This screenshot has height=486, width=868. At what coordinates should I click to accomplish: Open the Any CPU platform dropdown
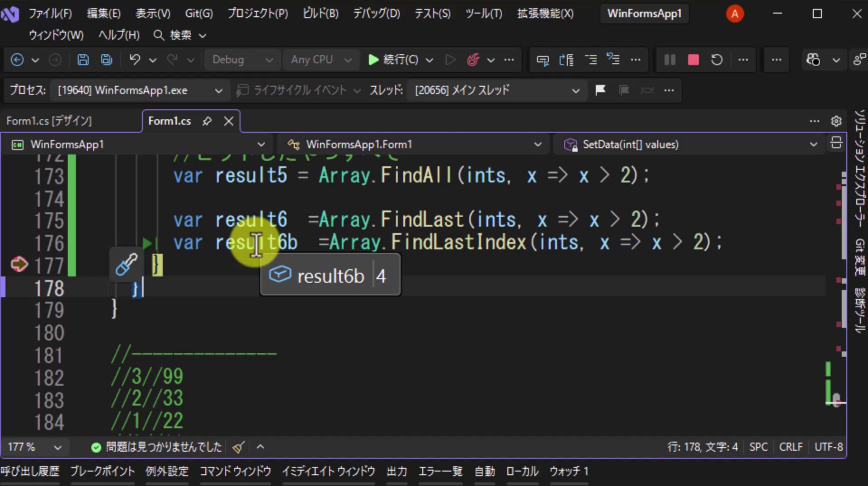[x=321, y=60]
